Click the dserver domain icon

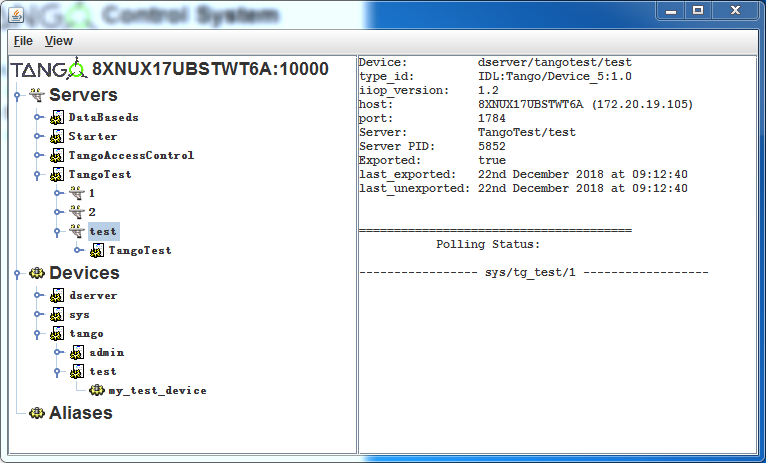click(57, 295)
